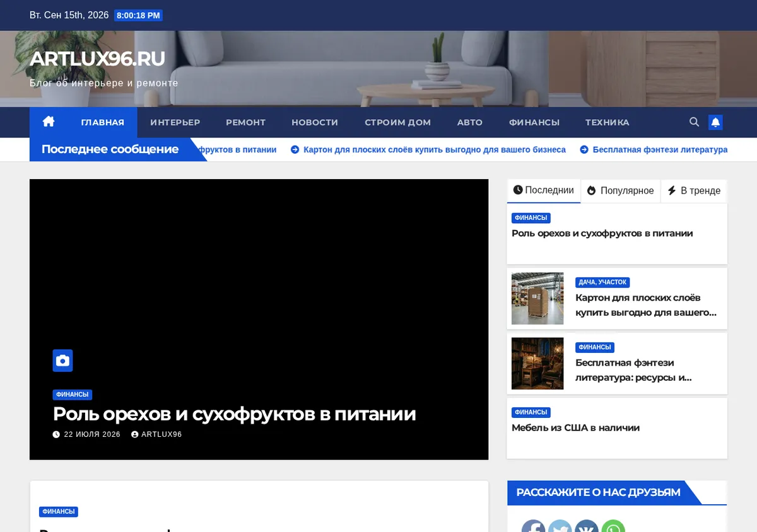Open ARTLUX96.RU site title link
The height and width of the screenshot is (532, 757).
tap(97, 59)
